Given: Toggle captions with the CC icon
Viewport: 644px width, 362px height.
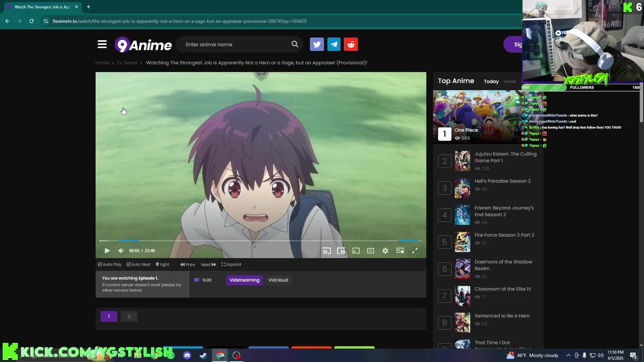Looking at the screenshot, I should [370, 250].
